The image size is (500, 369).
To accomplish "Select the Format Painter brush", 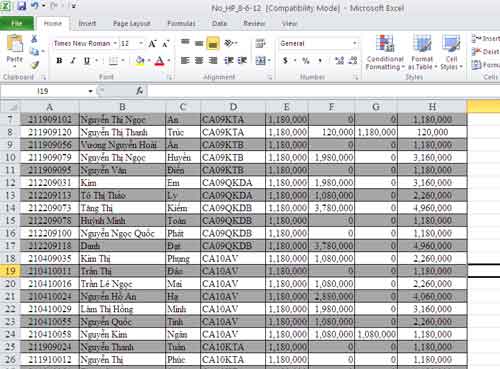I will pyautogui.click(x=35, y=65).
